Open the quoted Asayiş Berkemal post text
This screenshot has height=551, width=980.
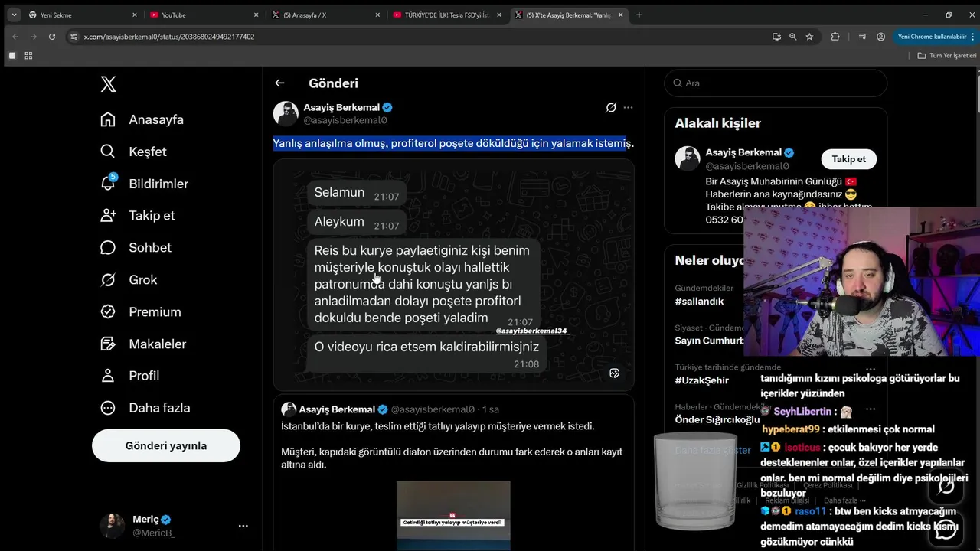[452, 445]
